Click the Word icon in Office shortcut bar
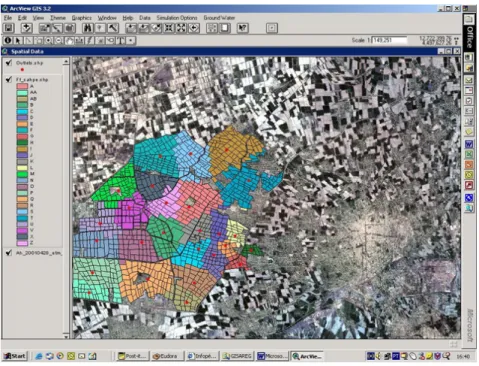 [x=469, y=144]
